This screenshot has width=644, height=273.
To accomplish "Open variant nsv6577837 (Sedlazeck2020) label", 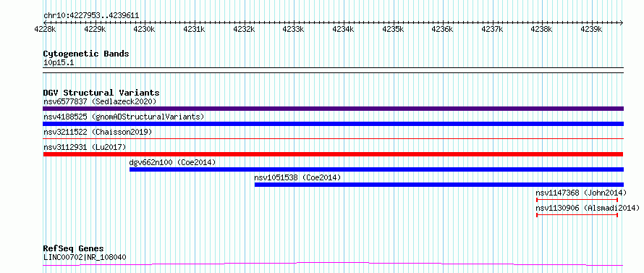I will pos(100,101).
